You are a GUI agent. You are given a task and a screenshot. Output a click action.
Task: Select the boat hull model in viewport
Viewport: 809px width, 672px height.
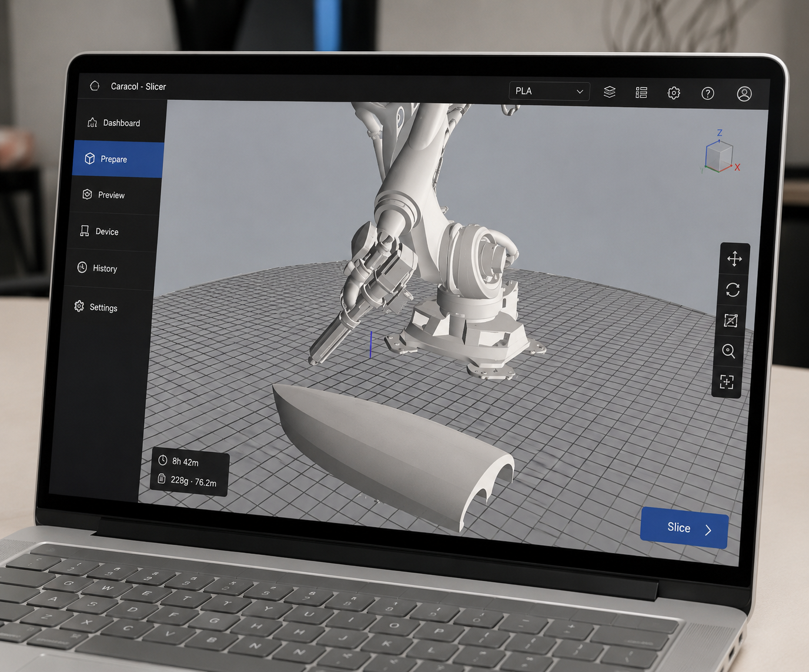pos(393,450)
